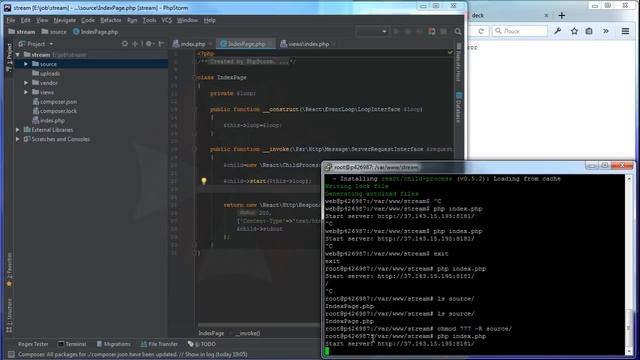Open developer tools wrench icon in browser
Screen dimensions: 640x360
click(x=558, y=31)
